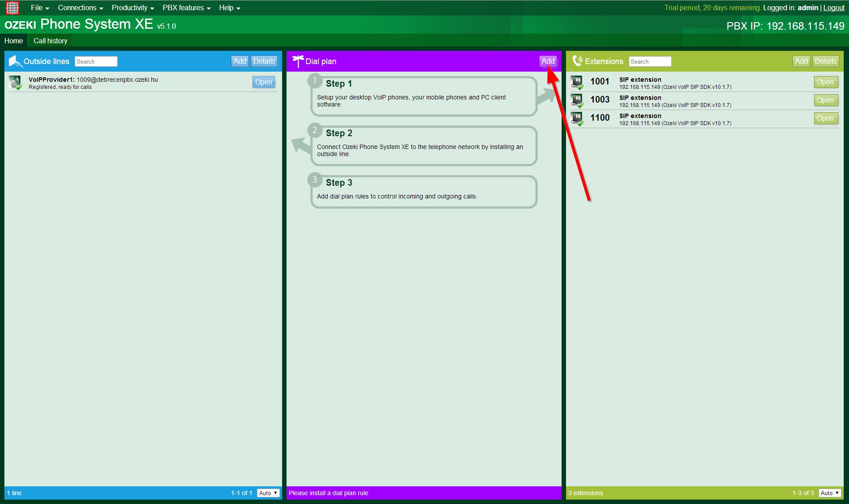Click the PBX IP 192.168.115.149 text
The height and width of the screenshot is (504, 849).
[x=785, y=26]
